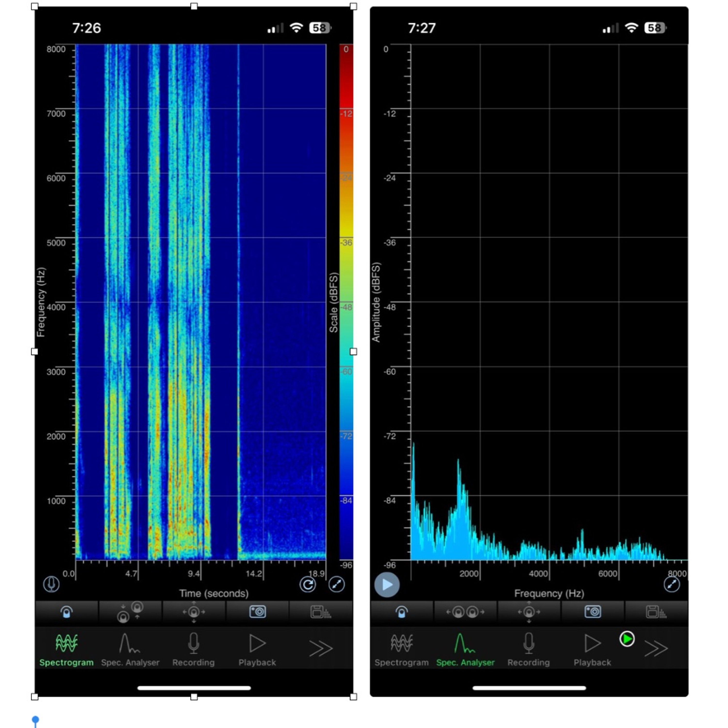728x728 pixels.
Task: Click the dBFS color scale bar
Action: (346, 302)
